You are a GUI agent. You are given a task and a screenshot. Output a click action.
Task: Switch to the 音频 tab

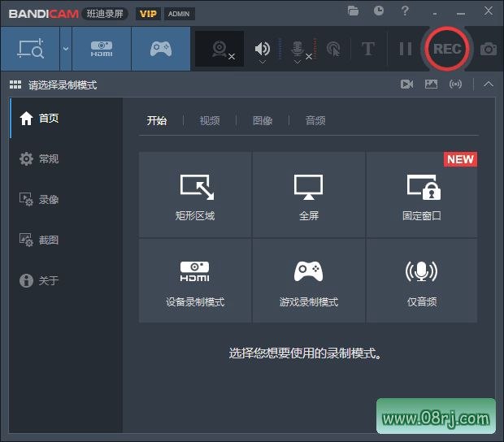click(315, 121)
